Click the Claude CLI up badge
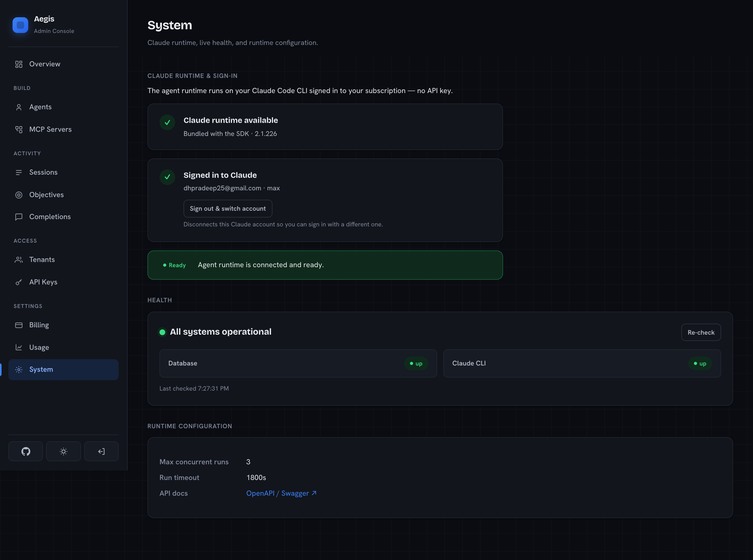This screenshot has height=560, width=753. pos(700,363)
